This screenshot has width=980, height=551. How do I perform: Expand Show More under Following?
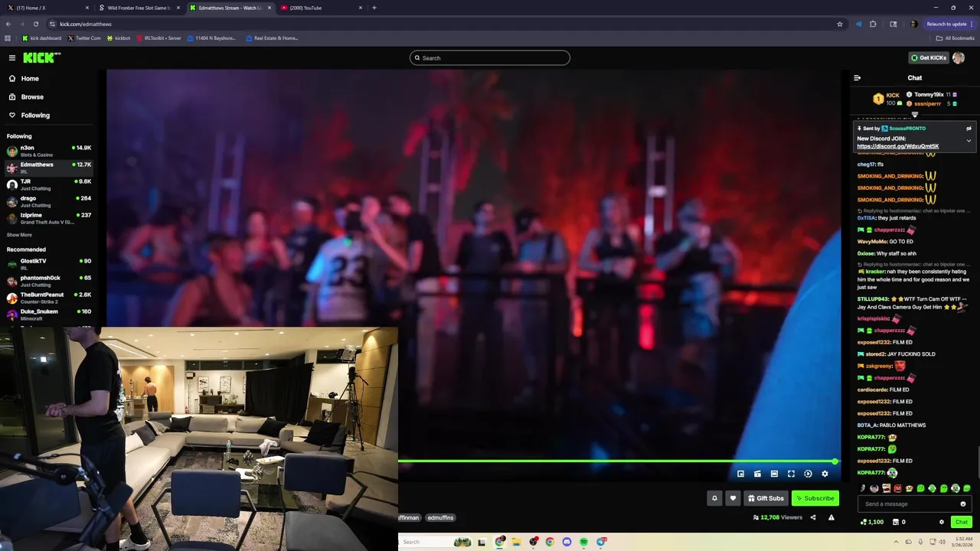[19, 235]
